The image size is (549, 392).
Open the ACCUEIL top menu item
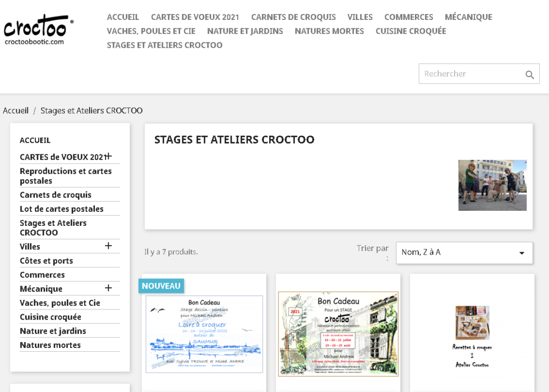[x=123, y=17]
